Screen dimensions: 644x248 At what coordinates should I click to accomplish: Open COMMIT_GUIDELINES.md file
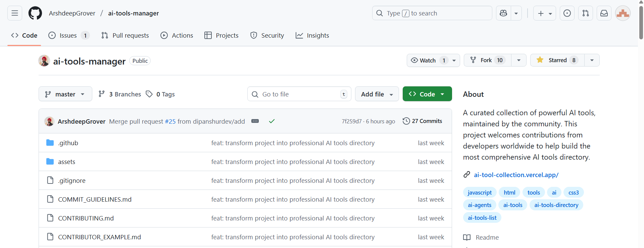(95, 199)
